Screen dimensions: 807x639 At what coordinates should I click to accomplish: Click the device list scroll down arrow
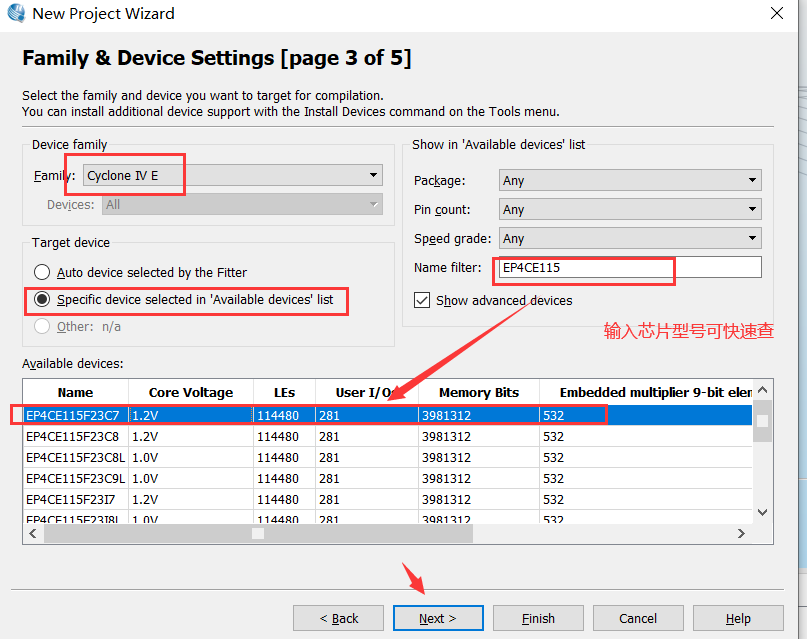click(x=763, y=512)
